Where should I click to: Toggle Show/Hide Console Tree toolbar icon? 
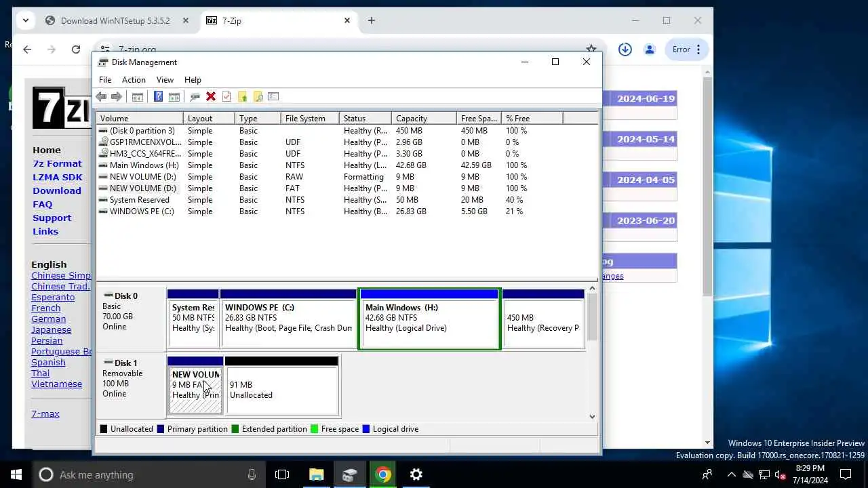pos(138,97)
